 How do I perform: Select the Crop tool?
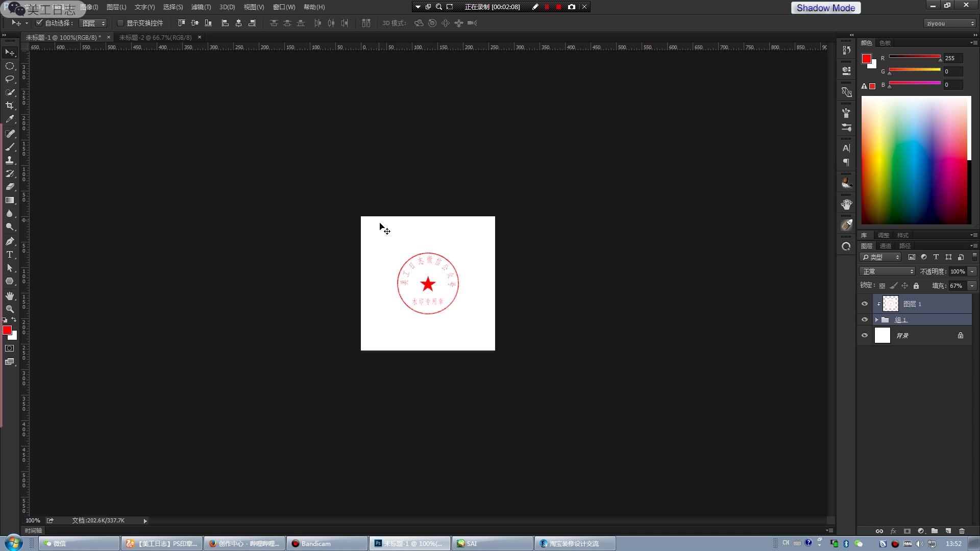click(10, 106)
